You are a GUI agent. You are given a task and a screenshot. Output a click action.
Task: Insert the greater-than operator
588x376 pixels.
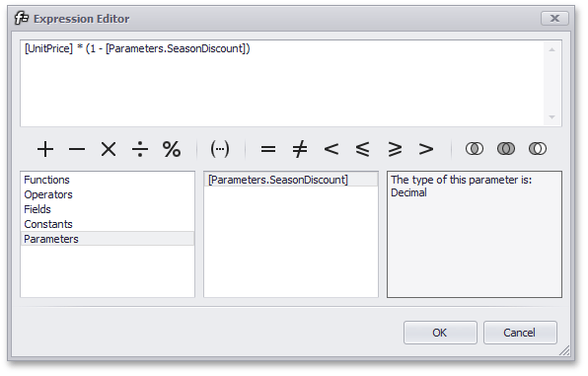click(426, 149)
